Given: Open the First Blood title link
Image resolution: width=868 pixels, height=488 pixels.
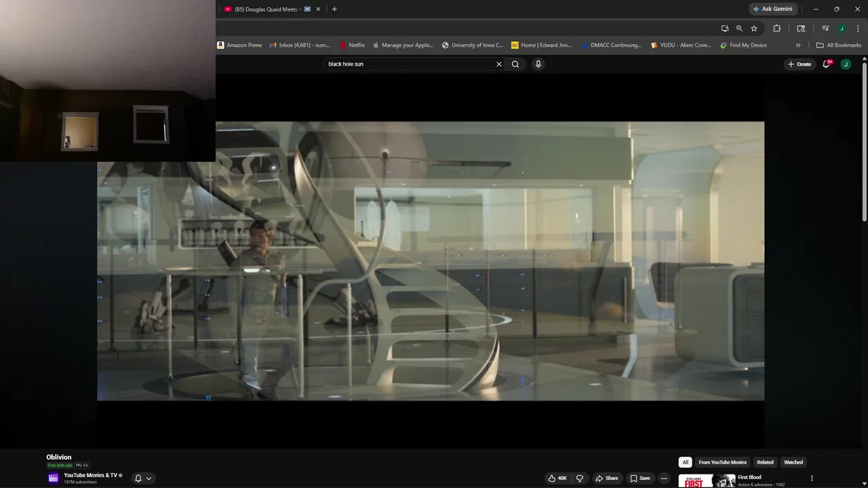Looking at the screenshot, I should tap(749, 477).
